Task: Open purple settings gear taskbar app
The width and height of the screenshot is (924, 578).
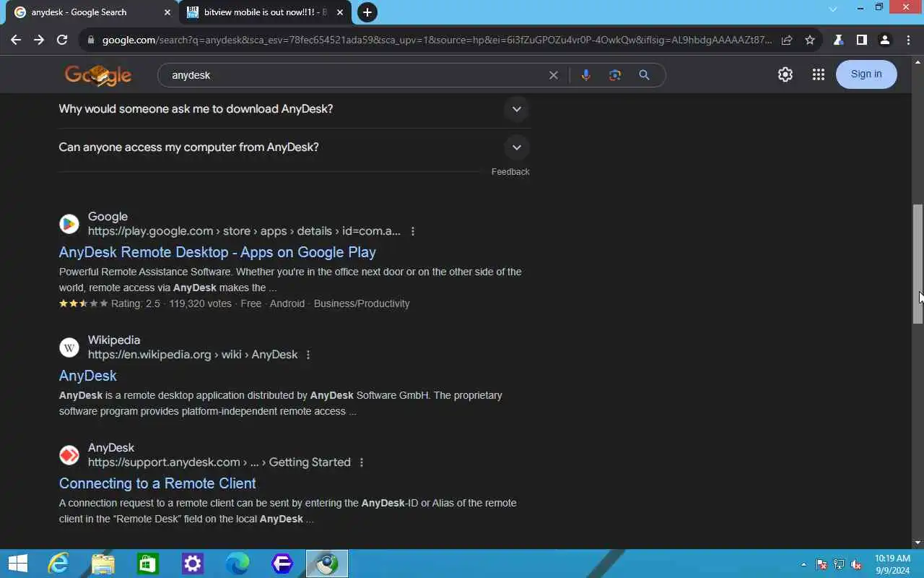Action: [193, 564]
